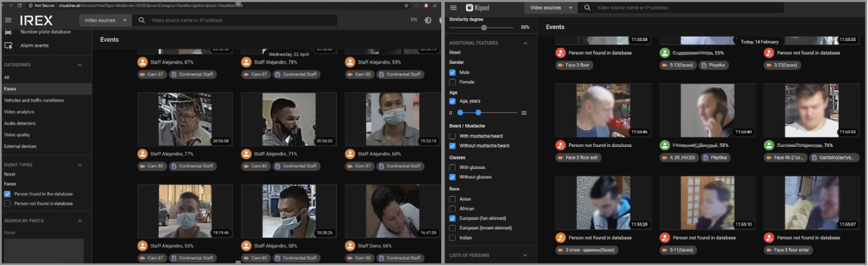Click the 3-22(faces) camera tag
This screenshot has width=868, height=266.
tap(783, 65)
